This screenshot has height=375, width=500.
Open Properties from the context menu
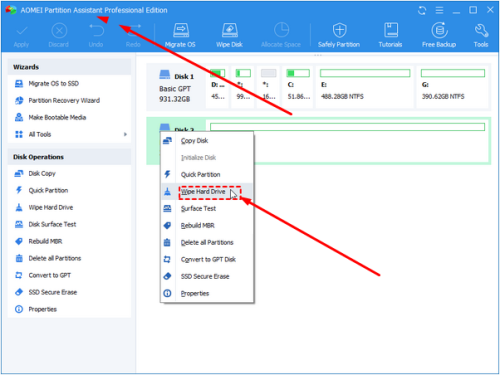[207, 294]
